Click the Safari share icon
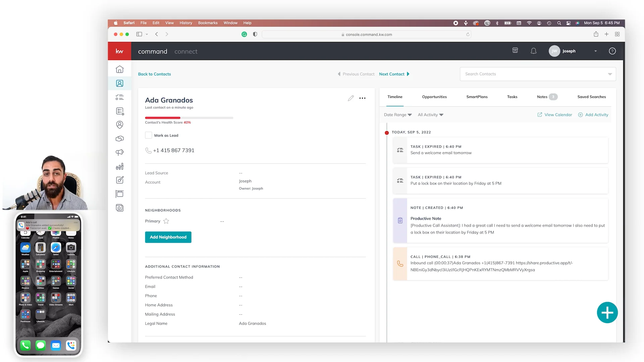The image size is (644, 362). (x=596, y=34)
